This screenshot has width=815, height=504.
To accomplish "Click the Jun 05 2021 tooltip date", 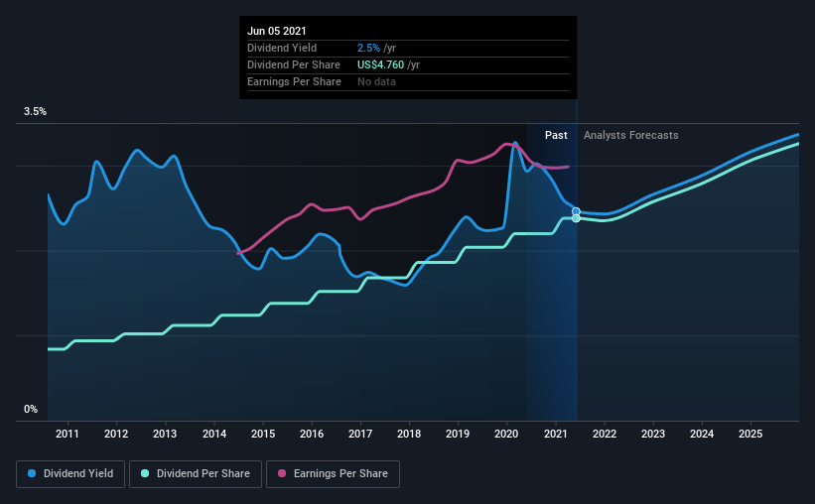I will (277, 31).
